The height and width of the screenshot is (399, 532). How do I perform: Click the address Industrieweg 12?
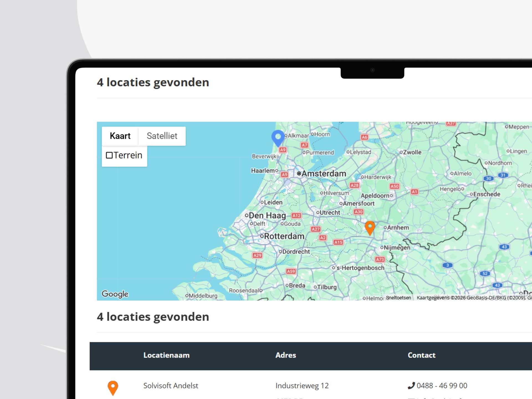302,385
